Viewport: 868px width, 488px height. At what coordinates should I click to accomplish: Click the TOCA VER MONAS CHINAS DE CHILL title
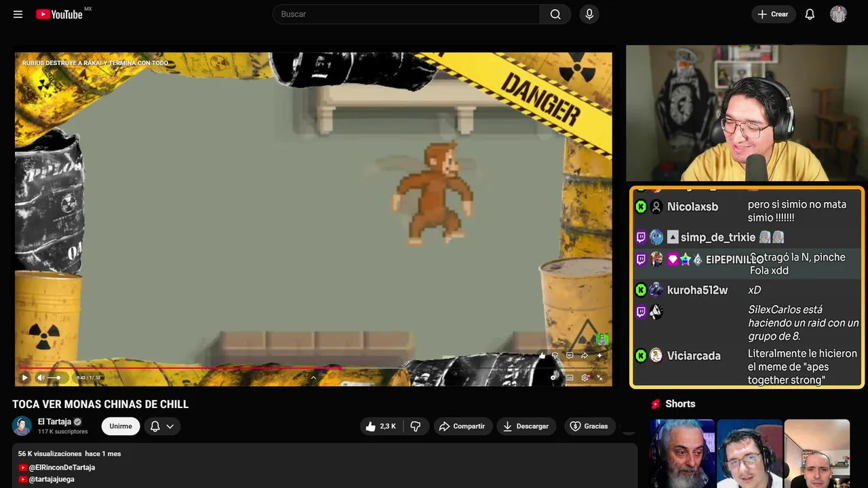[x=100, y=405]
